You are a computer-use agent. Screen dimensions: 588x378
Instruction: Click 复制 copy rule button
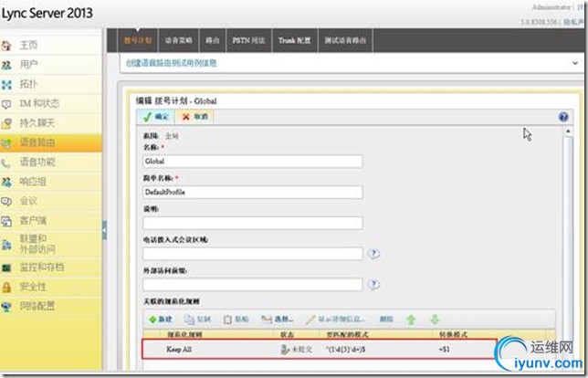click(x=197, y=320)
